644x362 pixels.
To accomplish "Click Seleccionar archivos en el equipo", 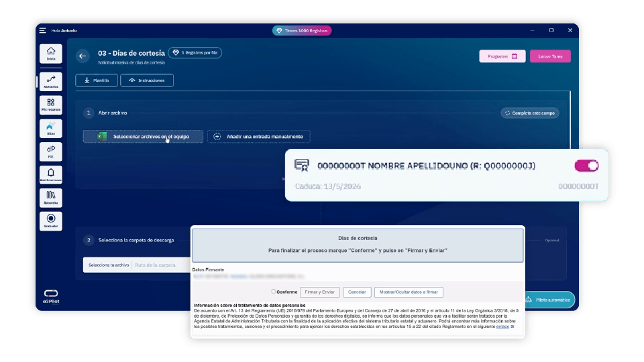I will click(x=143, y=136).
